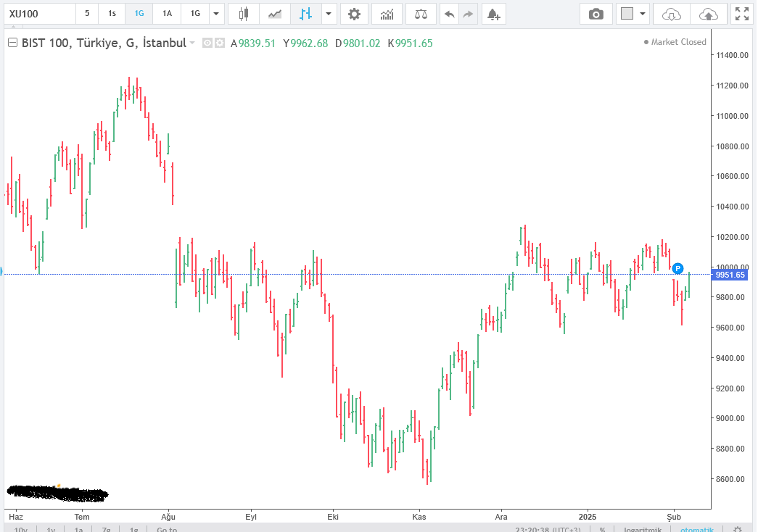The height and width of the screenshot is (532, 758).
Task: Open chart settings via the gear icon
Action: tap(354, 14)
